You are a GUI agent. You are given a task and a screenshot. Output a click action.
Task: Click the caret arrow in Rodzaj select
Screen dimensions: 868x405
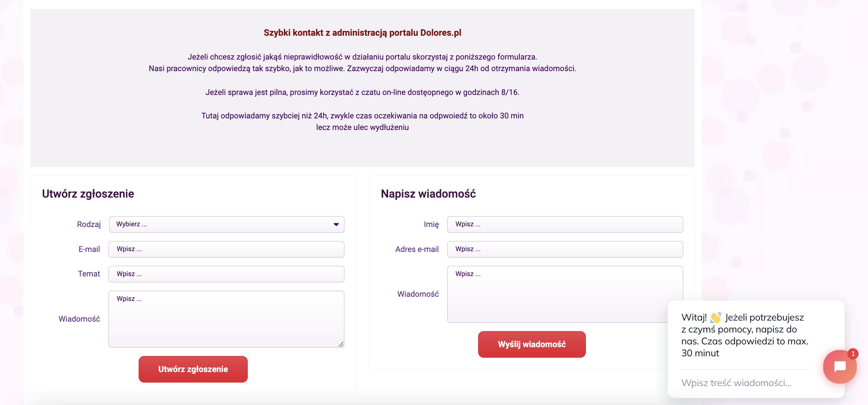336,225
